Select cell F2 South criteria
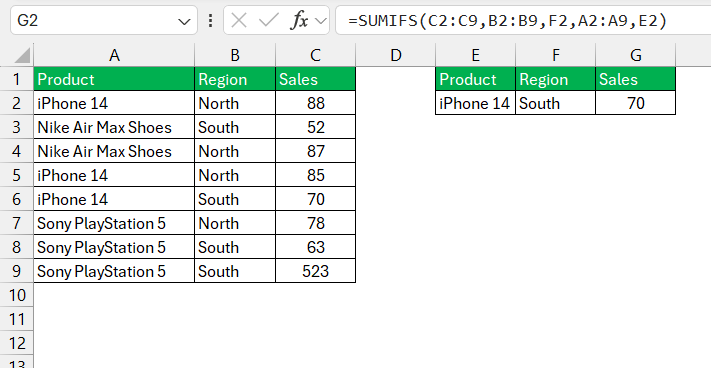Image resolution: width=711 pixels, height=368 pixels. (x=555, y=103)
